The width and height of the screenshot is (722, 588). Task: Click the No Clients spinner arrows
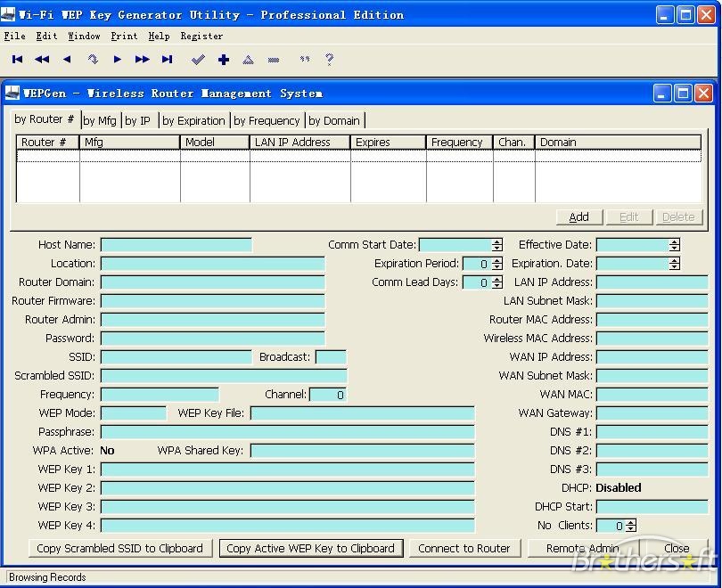pyautogui.click(x=631, y=526)
